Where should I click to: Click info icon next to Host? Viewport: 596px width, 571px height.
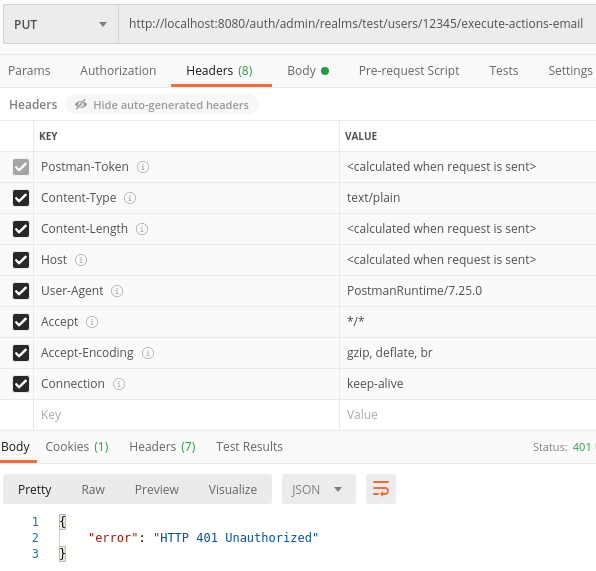[81, 260]
